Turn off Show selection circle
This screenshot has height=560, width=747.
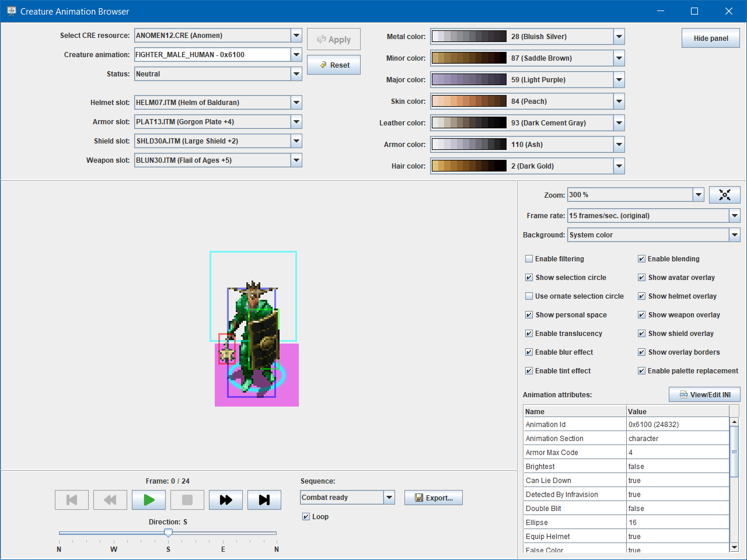pyautogui.click(x=529, y=278)
